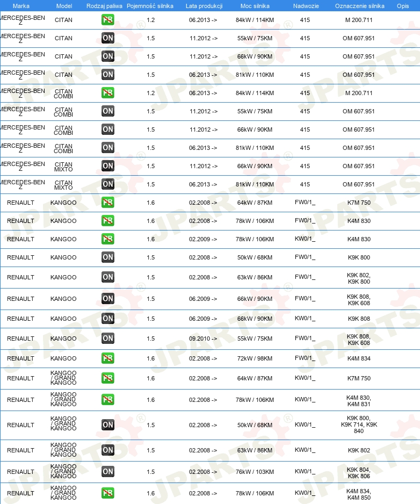420x504 pixels.
Task: Select engine codes K9K 802, K9K 800
Action: (x=359, y=278)
